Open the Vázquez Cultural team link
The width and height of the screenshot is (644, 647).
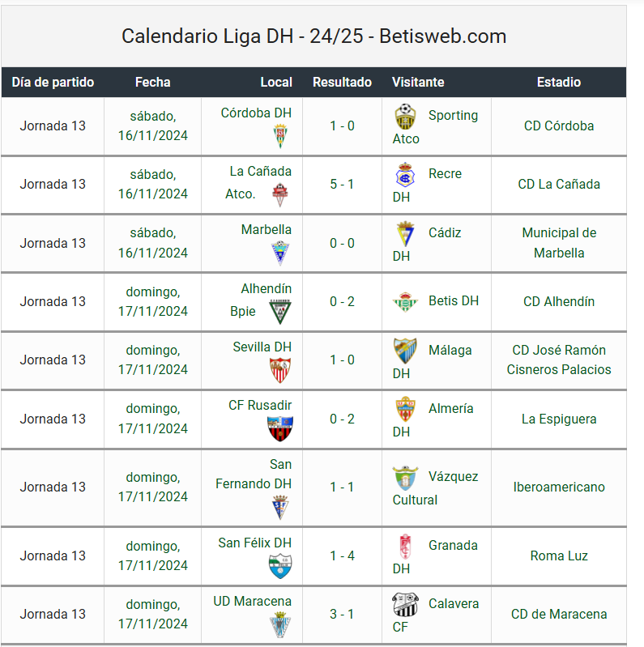click(435, 487)
